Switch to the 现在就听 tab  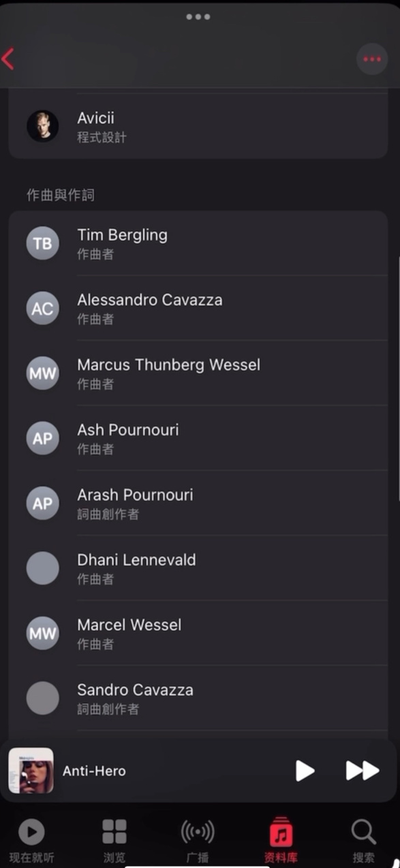point(31,841)
